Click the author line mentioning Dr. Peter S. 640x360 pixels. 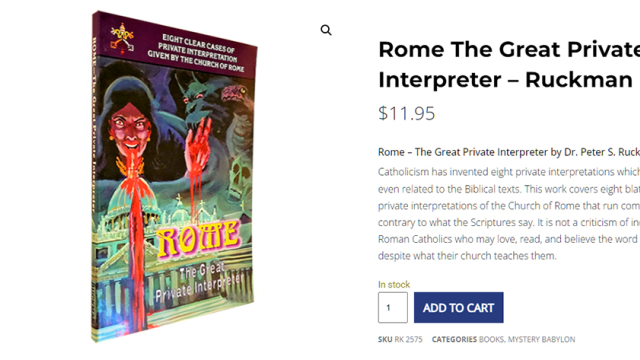coord(509,152)
